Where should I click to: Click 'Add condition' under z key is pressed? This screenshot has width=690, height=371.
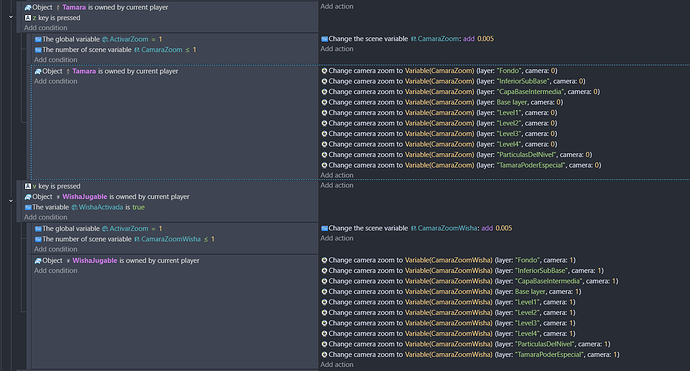[46, 28]
